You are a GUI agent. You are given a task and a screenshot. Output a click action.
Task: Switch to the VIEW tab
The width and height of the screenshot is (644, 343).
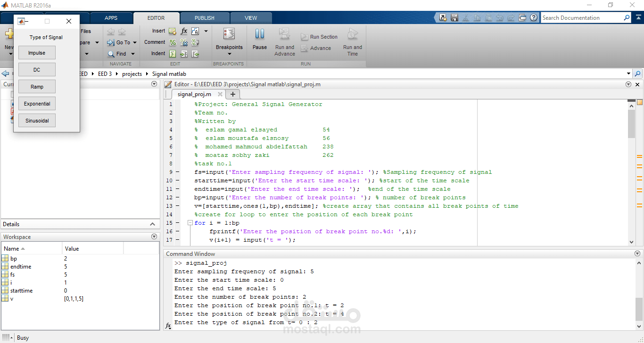coord(251,18)
